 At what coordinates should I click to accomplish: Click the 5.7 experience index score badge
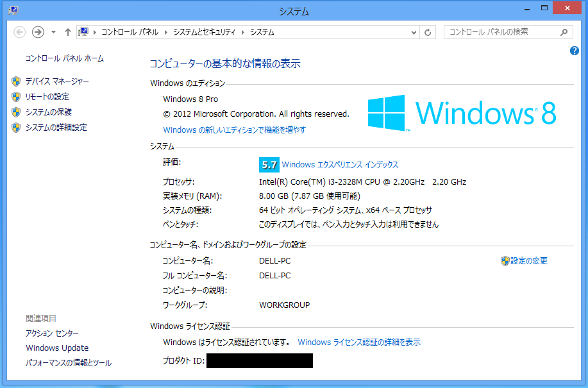click(x=269, y=165)
